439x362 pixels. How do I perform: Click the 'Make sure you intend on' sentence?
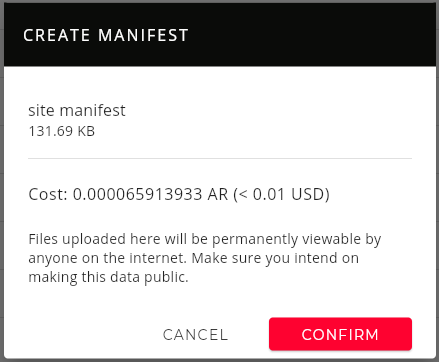click(275, 258)
